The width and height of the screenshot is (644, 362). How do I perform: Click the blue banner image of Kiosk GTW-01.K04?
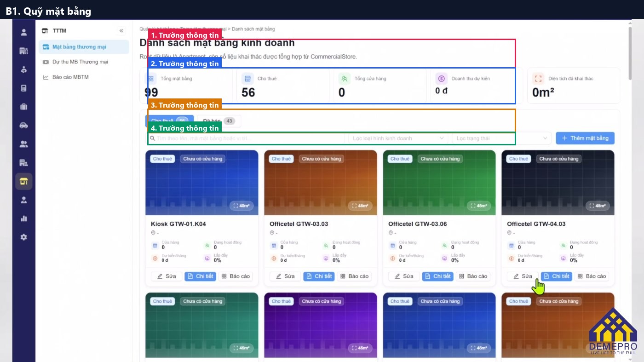(x=201, y=183)
